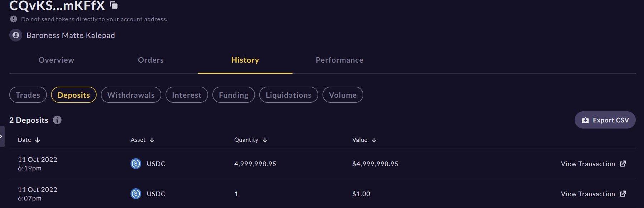
Task: Sort deposits by Asset arrow
Action: (x=152, y=140)
